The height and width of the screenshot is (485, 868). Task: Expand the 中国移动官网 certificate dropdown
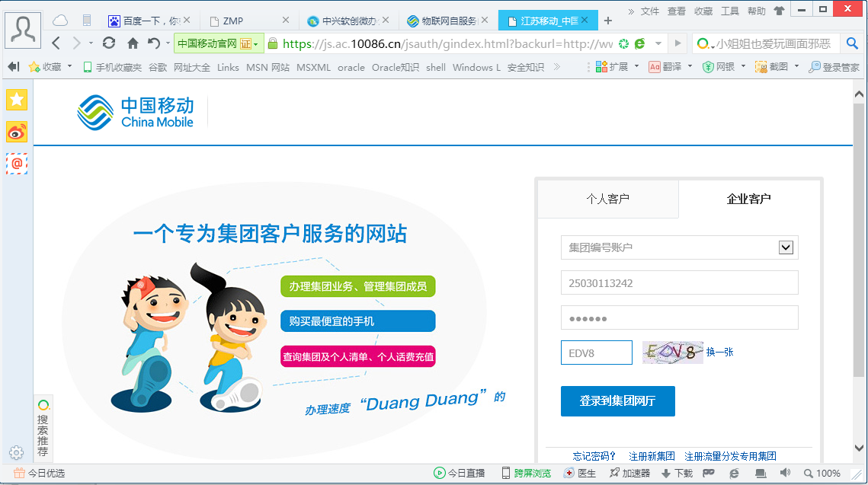pos(256,44)
